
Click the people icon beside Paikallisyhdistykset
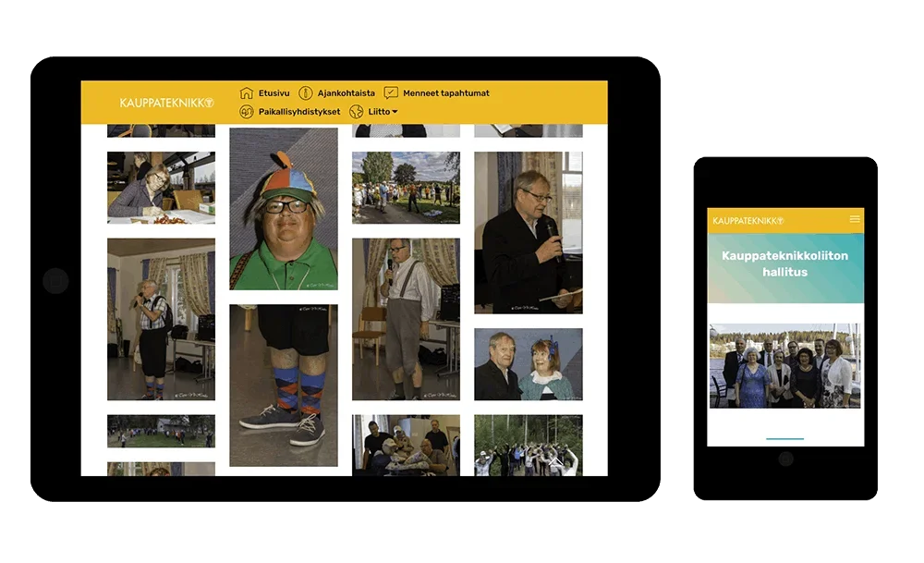(247, 112)
